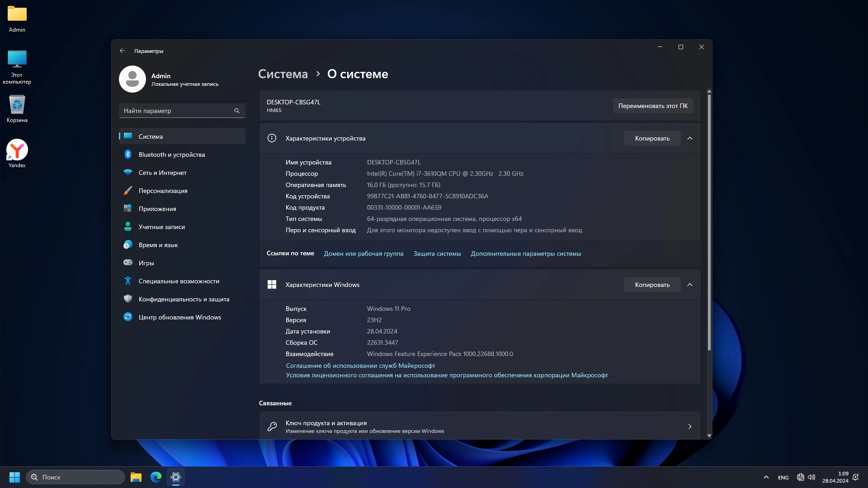Click the volume icon in system tray
868x488 pixels.
(x=811, y=477)
